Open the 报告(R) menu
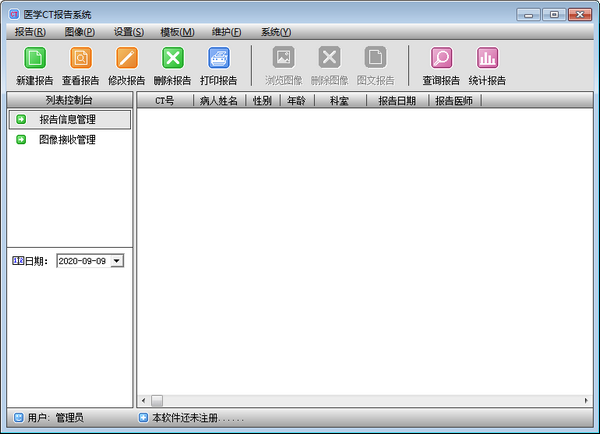The image size is (600, 434). click(x=30, y=32)
